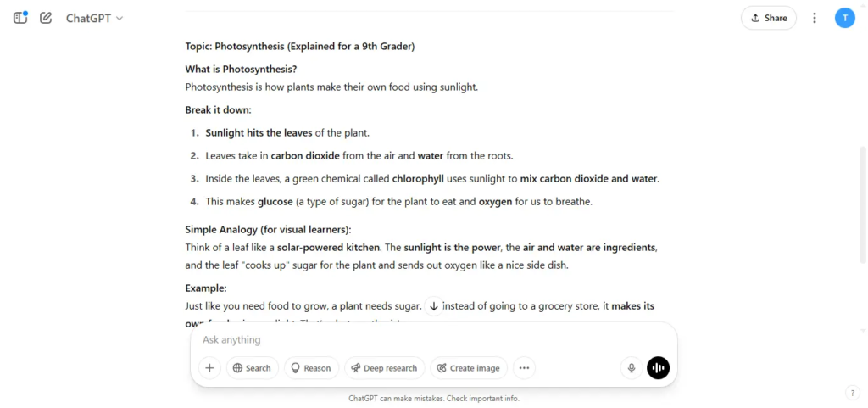Open the user profile avatar T
The image size is (868, 408).
(x=845, y=18)
